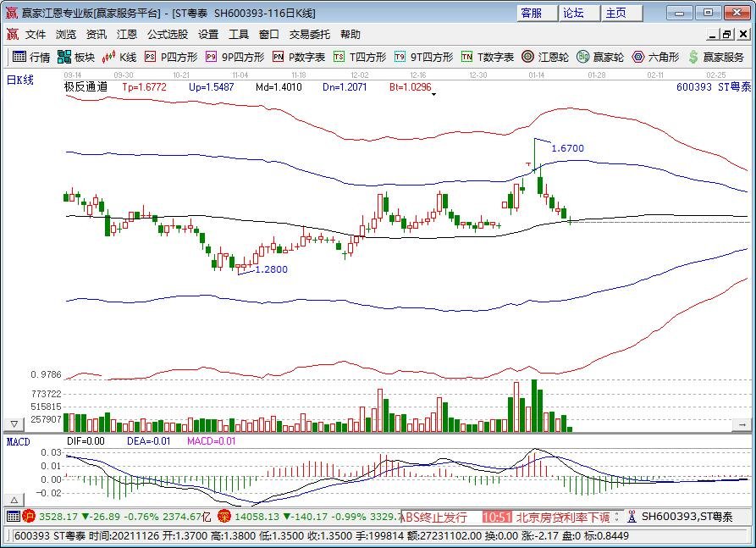Open 赢家服务 with the dollar icon

(x=716, y=57)
